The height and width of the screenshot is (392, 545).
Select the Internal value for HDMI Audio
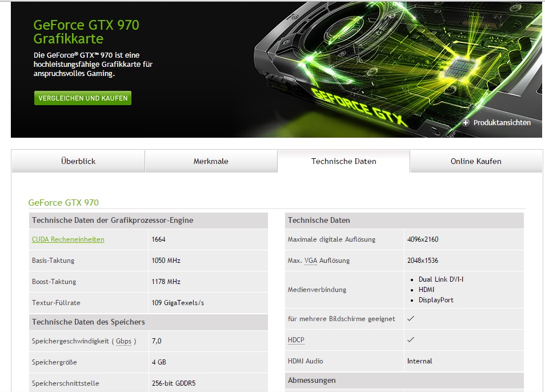coord(420,361)
